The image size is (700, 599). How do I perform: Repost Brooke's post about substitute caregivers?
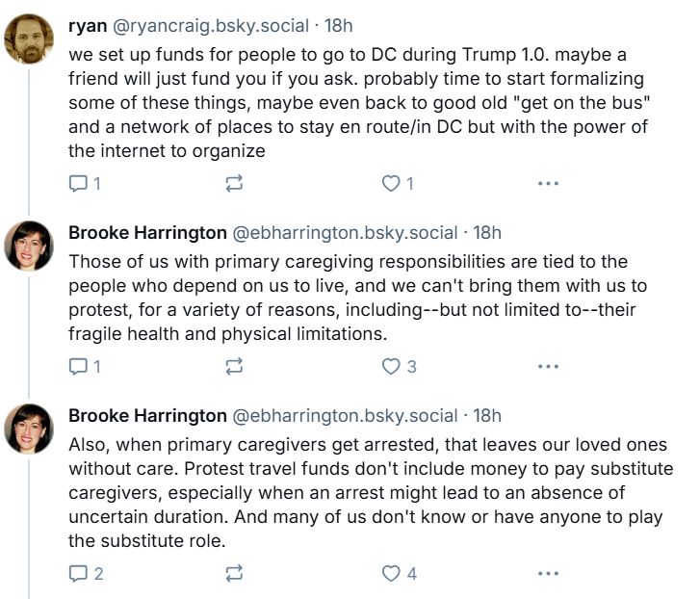click(x=234, y=574)
